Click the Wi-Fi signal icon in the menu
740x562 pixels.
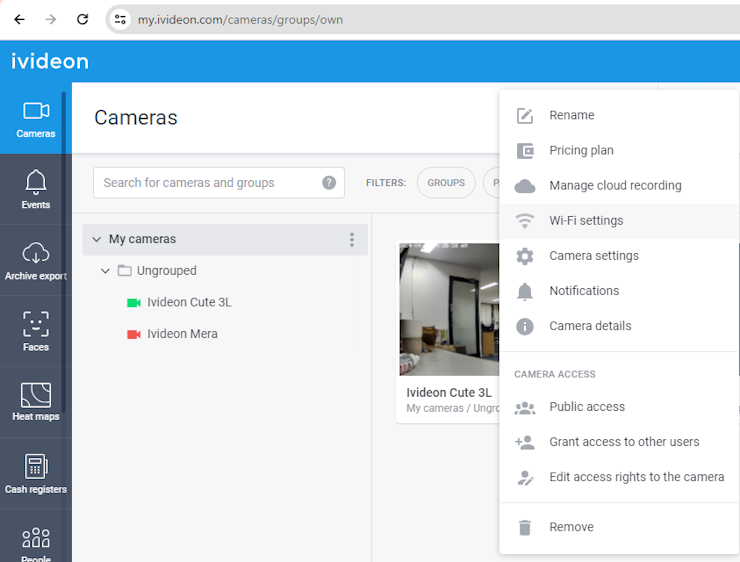[525, 221]
